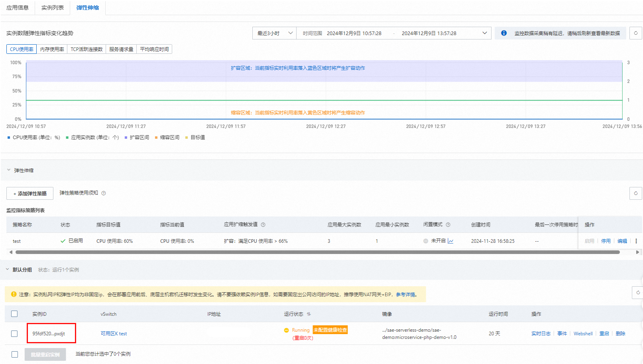Sort instances by 运行状态
643x364 pixels.
pos(309,314)
